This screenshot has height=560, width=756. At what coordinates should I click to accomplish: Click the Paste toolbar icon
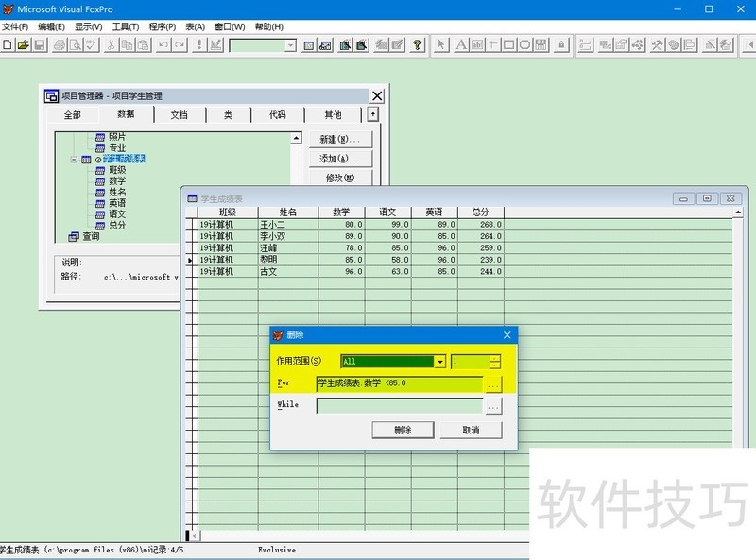[144, 44]
